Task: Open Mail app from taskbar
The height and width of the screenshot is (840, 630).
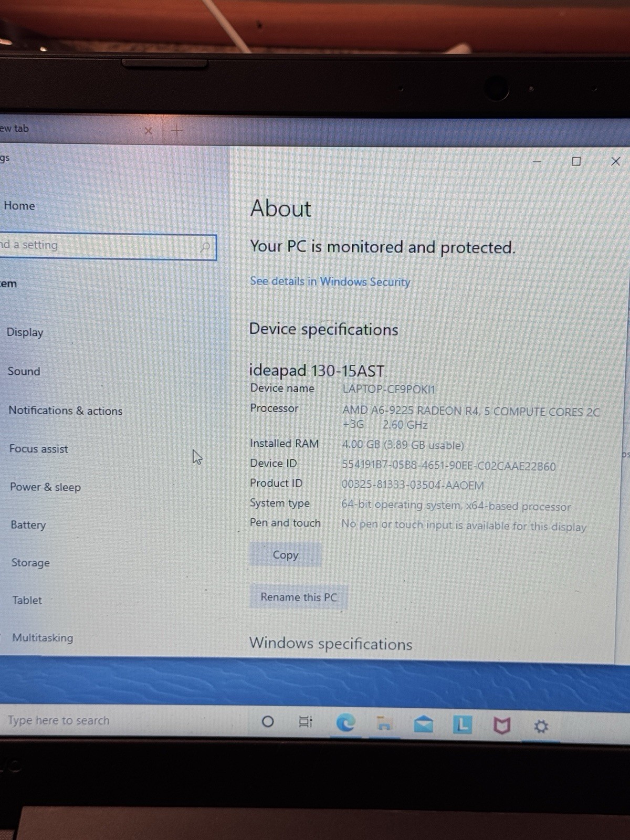Action: click(x=423, y=724)
